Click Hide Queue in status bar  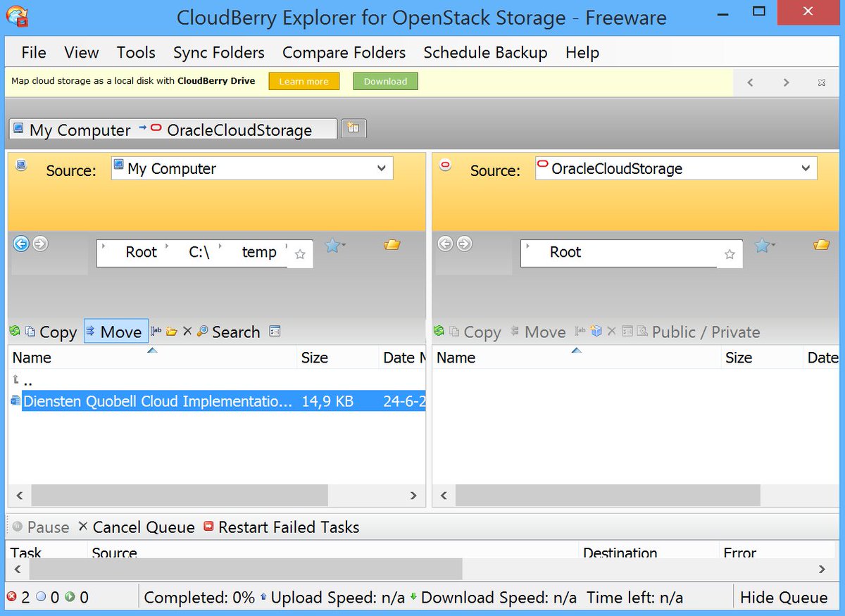click(784, 598)
